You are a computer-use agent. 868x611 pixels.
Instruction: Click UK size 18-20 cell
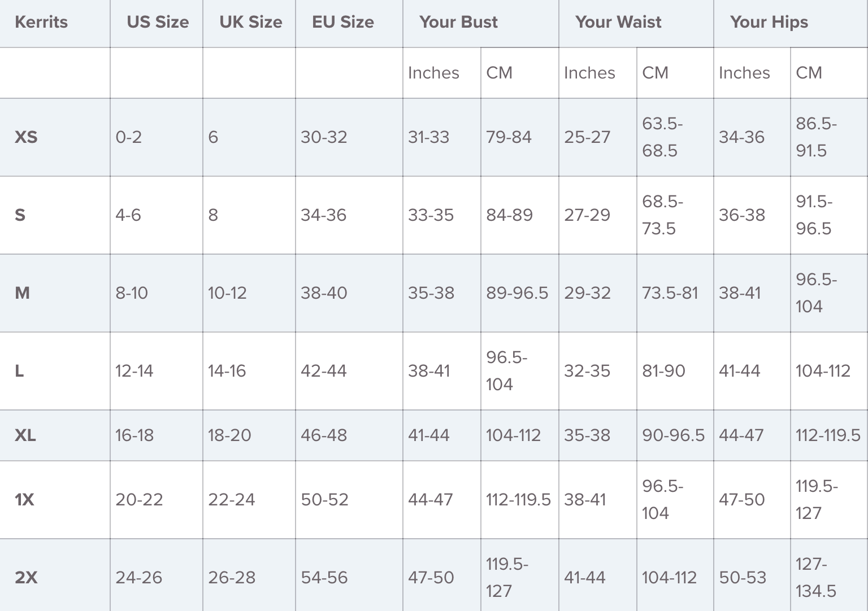click(229, 435)
